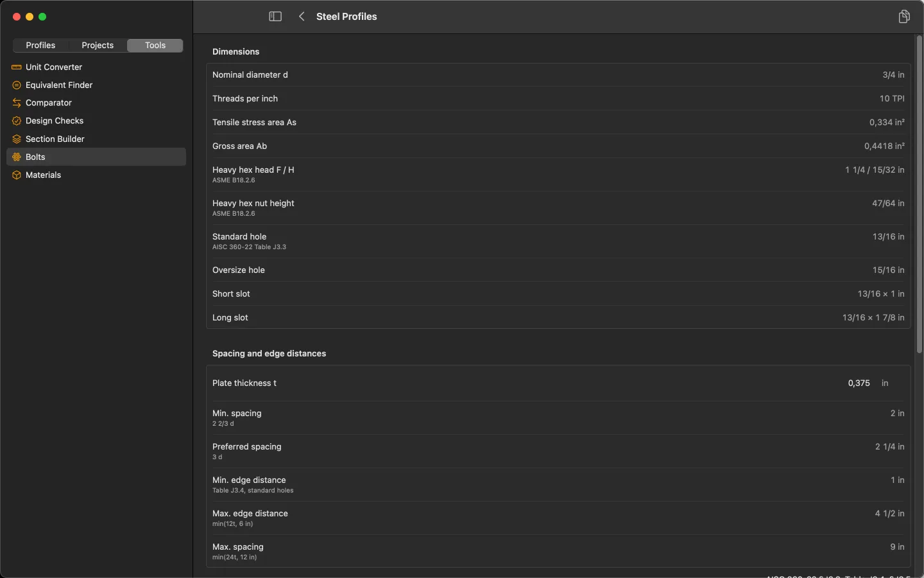Go back with the chevron arrow
The width and height of the screenshot is (924, 578).
pyautogui.click(x=302, y=17)
